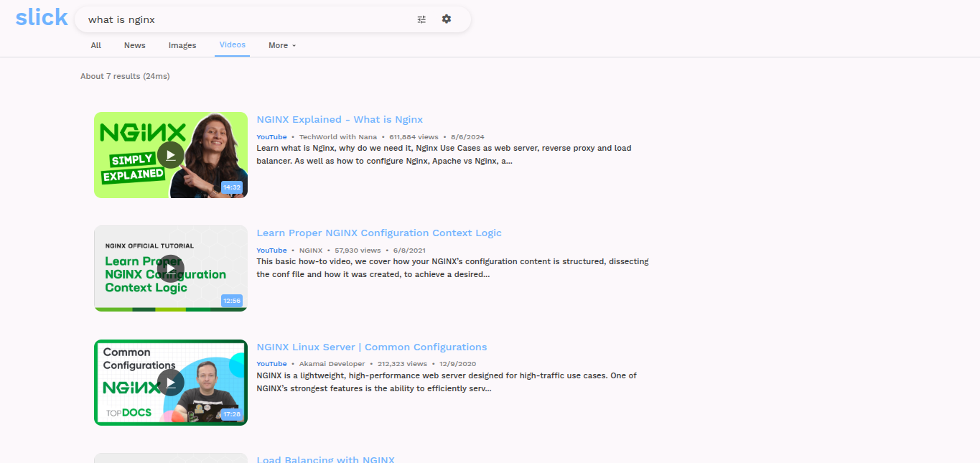Click description starting 'Learn what is Nginx'
Screen dimensions: 980x463
pyautogui.click(x=444, y=154)
